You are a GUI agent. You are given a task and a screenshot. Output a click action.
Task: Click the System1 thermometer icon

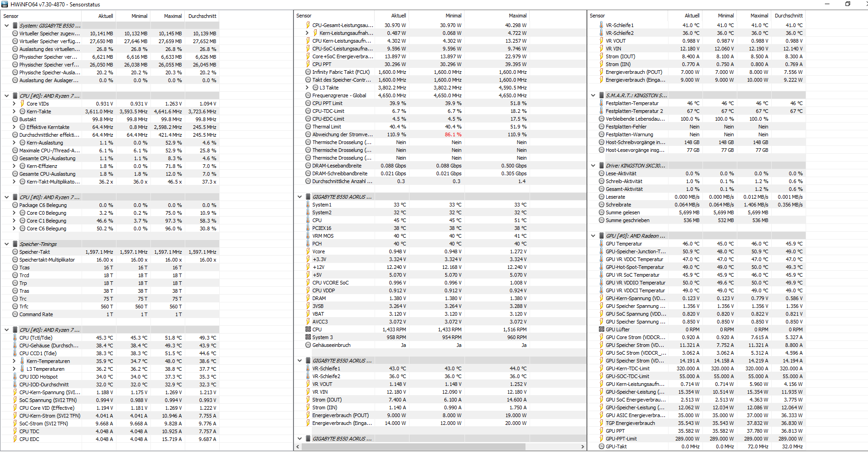308,205
